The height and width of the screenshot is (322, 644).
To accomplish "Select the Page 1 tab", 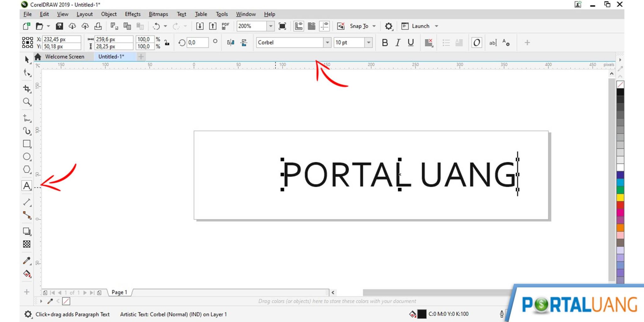I will [119, 292].
